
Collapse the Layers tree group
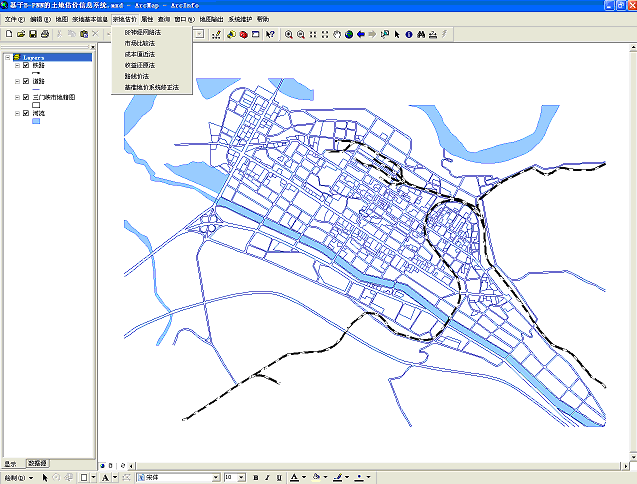click(x=7, y=57)
